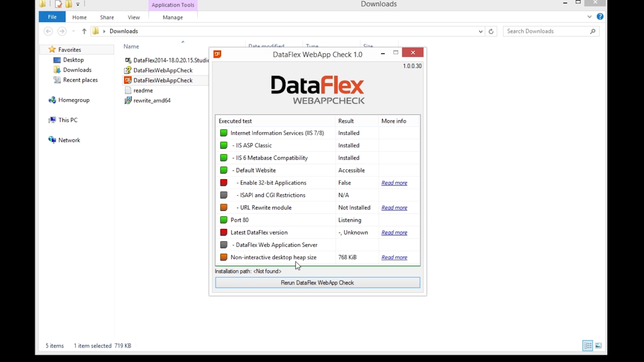Click red status square for Latest DataFlex version
The width and height of the screenshot is (644, 362).
tap(224, 232)
